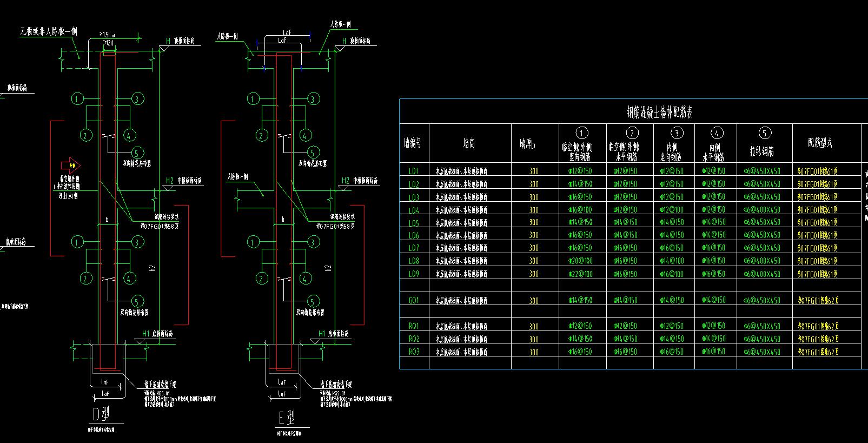Screen dimensions: 868x443
Task: Click the 配筋型式 column header
Action: 820,143
